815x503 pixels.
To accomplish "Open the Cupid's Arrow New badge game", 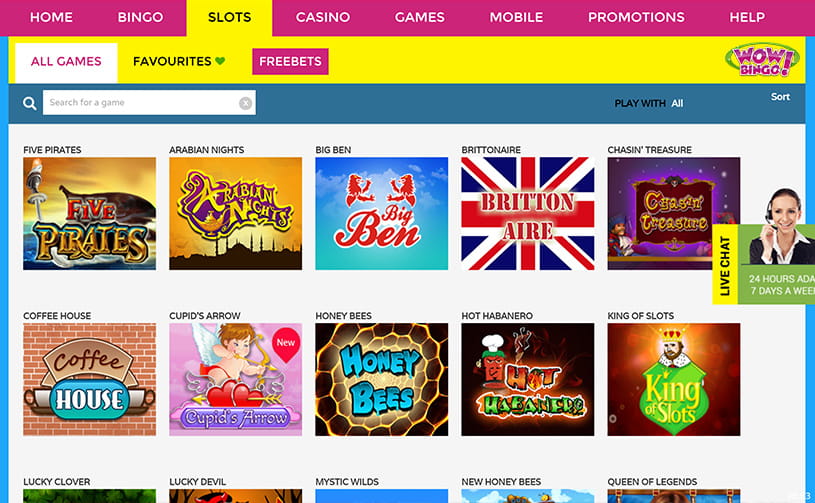I will click(x=235, y=379).
